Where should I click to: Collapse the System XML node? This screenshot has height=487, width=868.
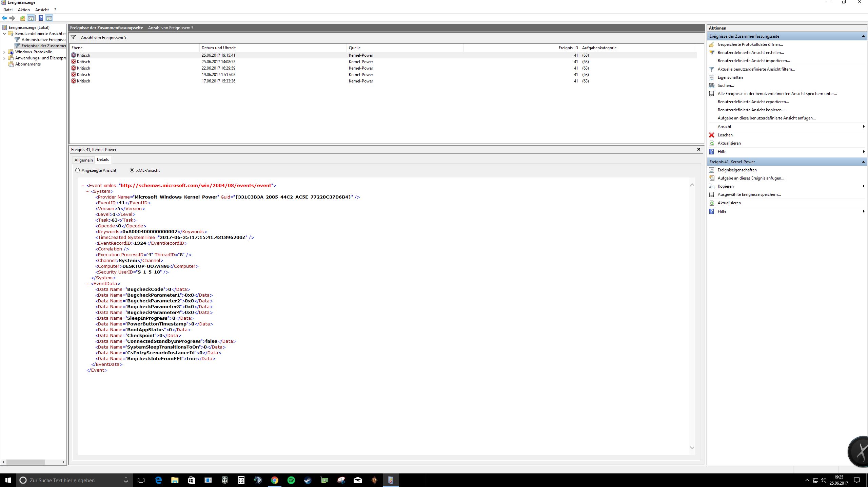coord(87,191)
